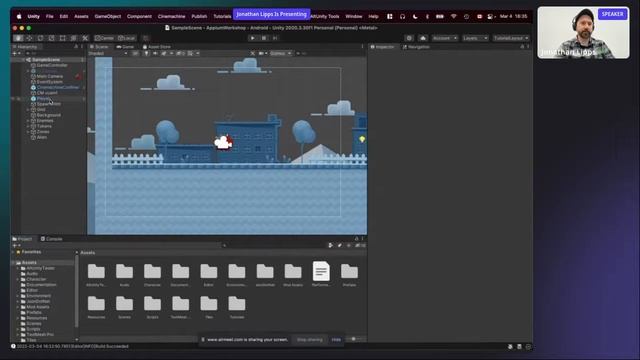The width and height of the screenshot is (640, 360).
Task: Select the combined Transform tool
Action: [x=73, y=38]
